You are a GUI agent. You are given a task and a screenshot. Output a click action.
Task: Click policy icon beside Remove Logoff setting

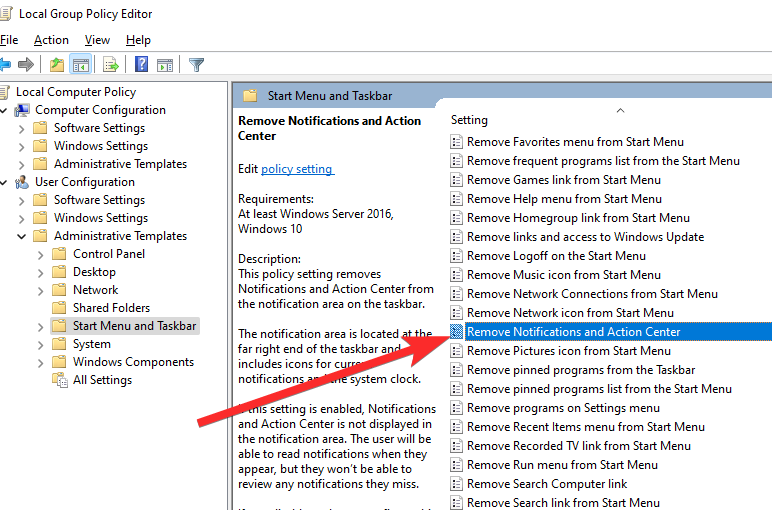(456, 256)
